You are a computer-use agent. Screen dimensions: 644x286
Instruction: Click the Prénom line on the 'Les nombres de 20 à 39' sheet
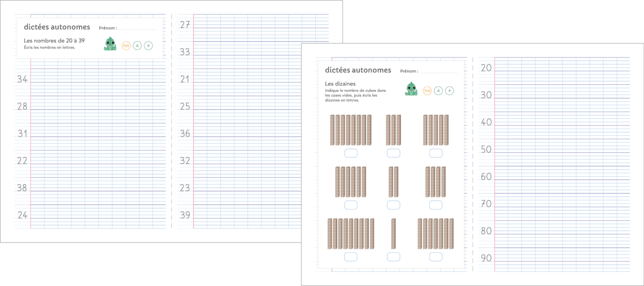pos(138,28)
